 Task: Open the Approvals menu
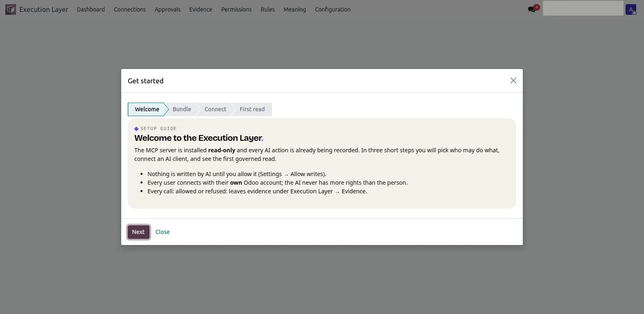(x=168, y=9)
